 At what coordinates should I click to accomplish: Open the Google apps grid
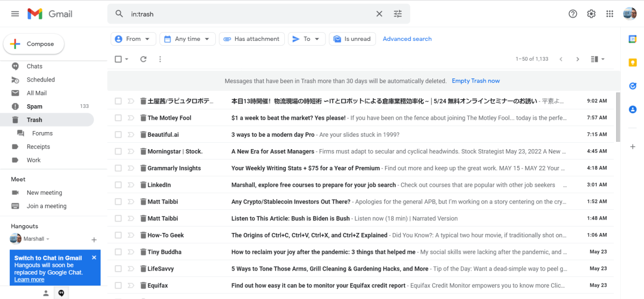(610, 14)
